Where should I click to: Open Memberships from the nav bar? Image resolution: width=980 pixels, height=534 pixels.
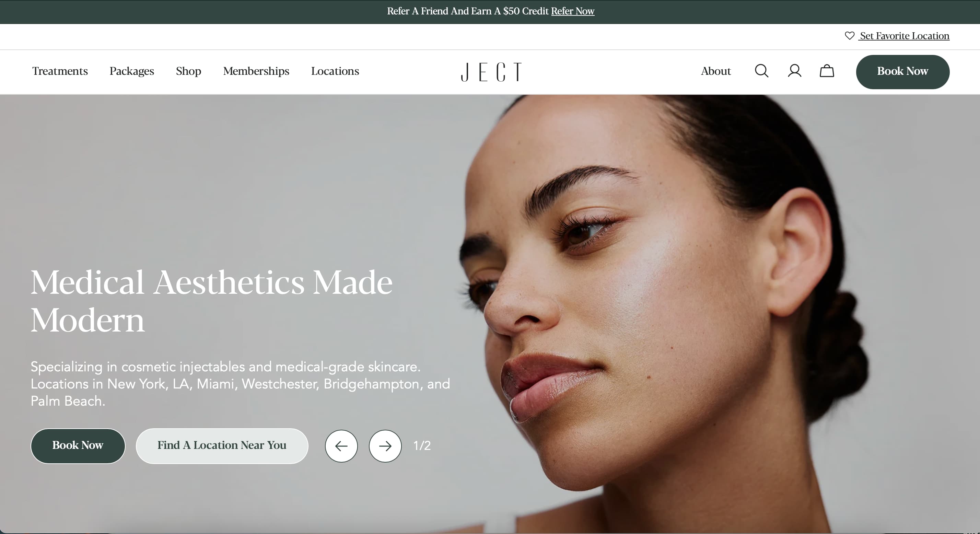tap(256, 71)
